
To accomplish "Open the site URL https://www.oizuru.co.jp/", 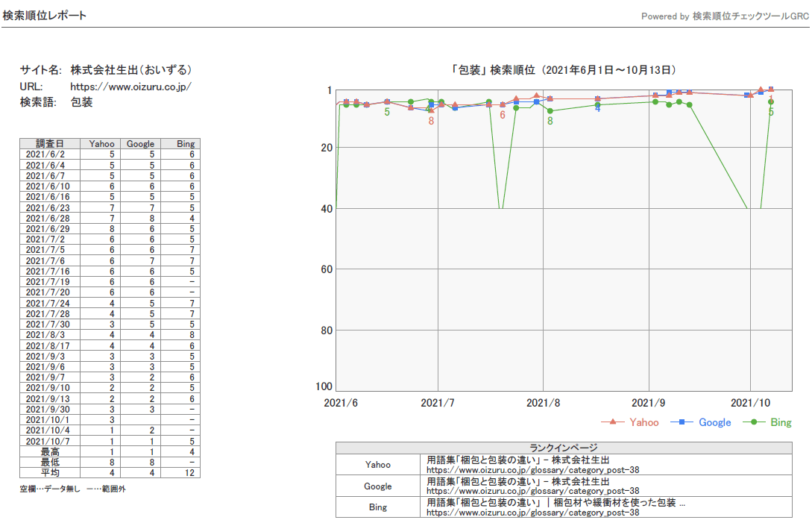I will click(x=130, y=87).
